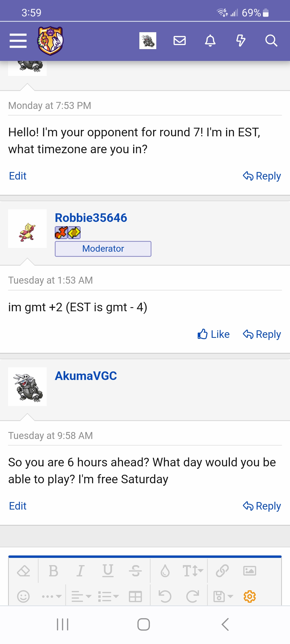Open Robbie35646's profile link
The height and width of the screenshot is (644, 290).
pos(91,218)
